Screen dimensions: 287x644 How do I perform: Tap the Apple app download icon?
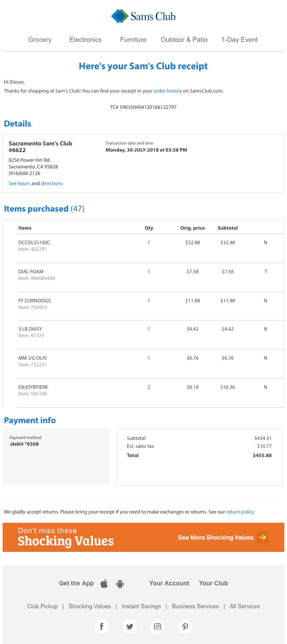tap(104, 584)
